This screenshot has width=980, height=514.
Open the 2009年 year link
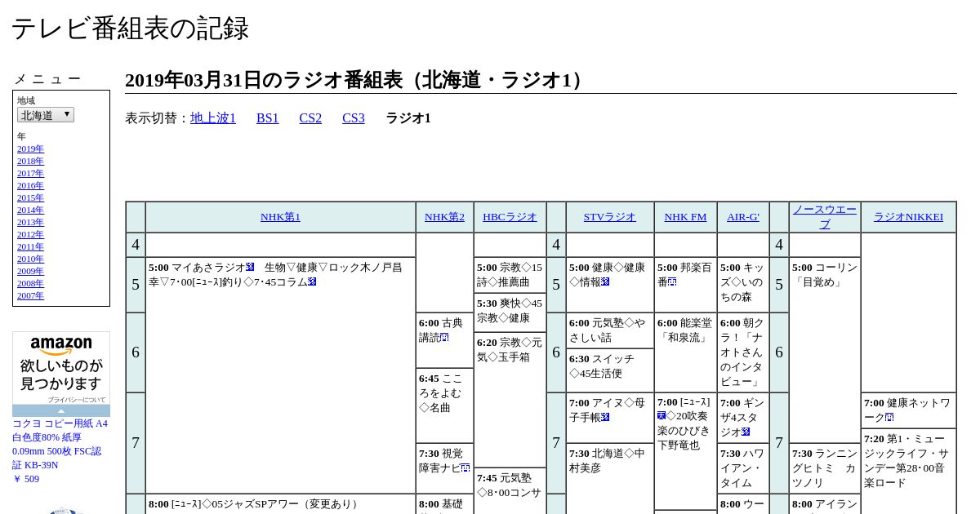pos(30,272)
